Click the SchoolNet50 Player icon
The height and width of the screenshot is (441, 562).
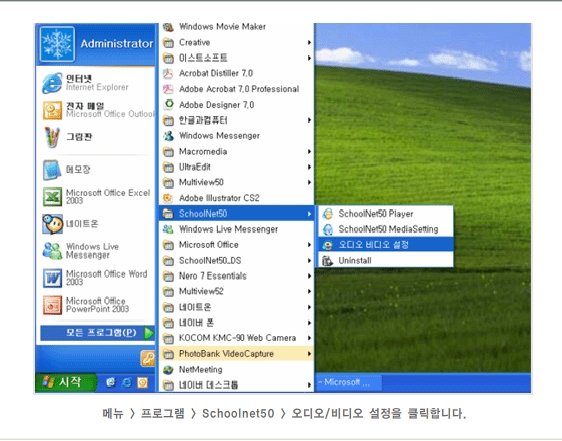coord(328,214)
